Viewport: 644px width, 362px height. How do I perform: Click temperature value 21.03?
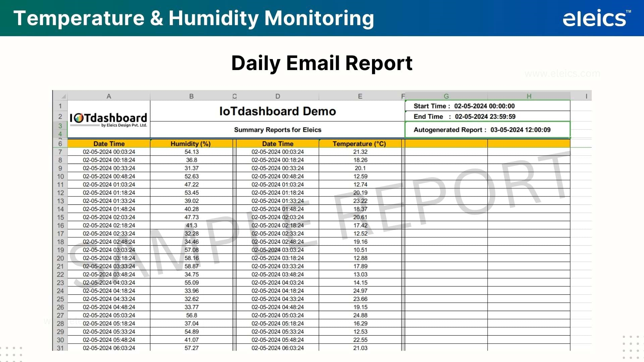[x=360, y=348]
